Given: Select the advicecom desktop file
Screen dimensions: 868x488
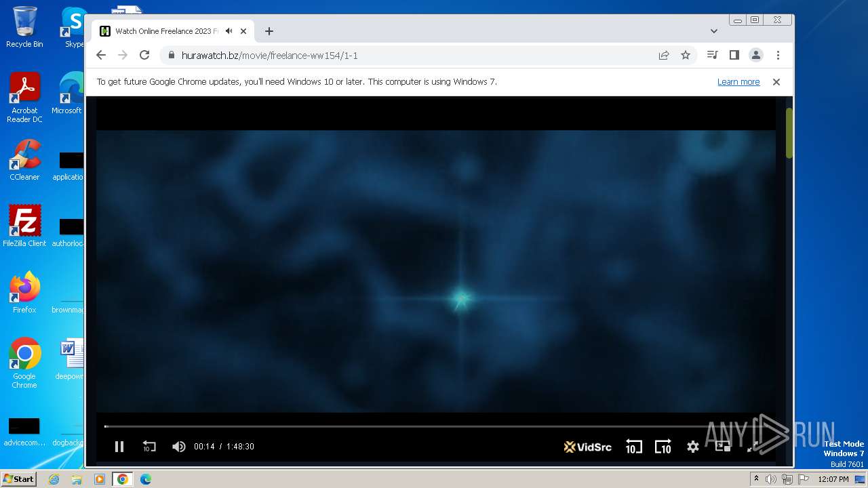Looking at the screenshot, I should coord(24,432).
